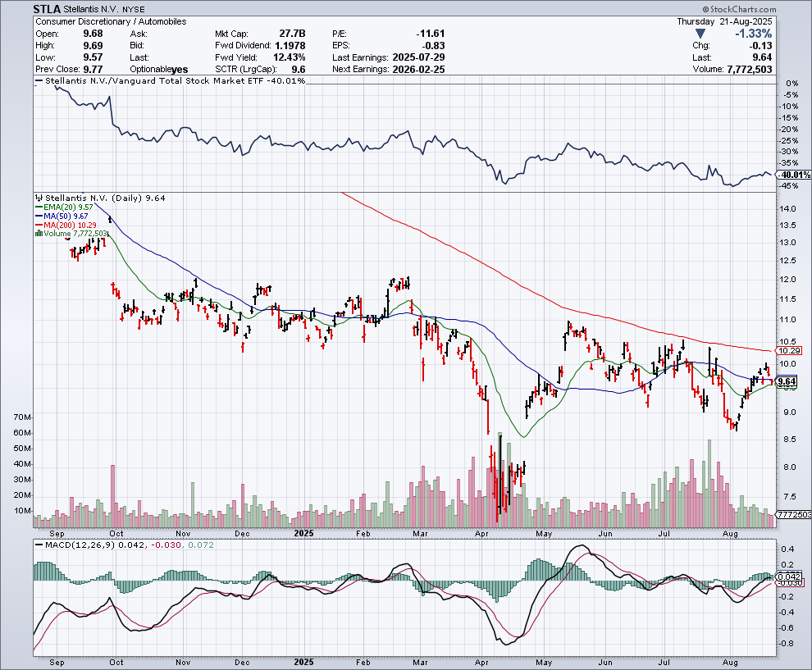Click the STLA ticker symbol in the header

(x=47, y=9)
